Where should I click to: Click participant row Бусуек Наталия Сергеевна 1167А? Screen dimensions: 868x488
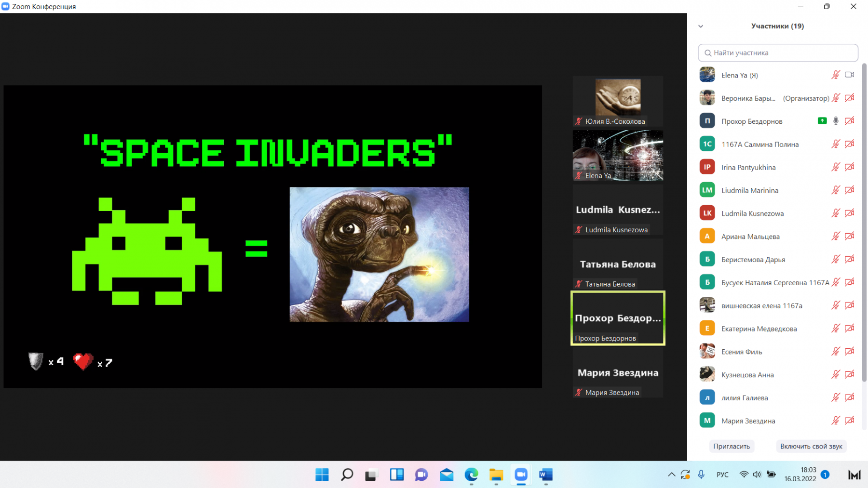coord(778,282)
